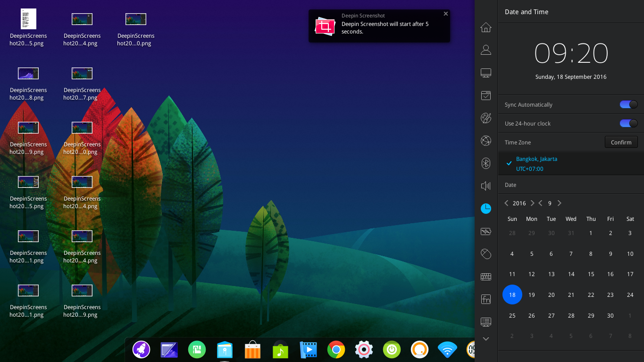Select the Personalization palette icon
Screen dimensions: 644x362
pyautogui.click(x=485, y=118)
